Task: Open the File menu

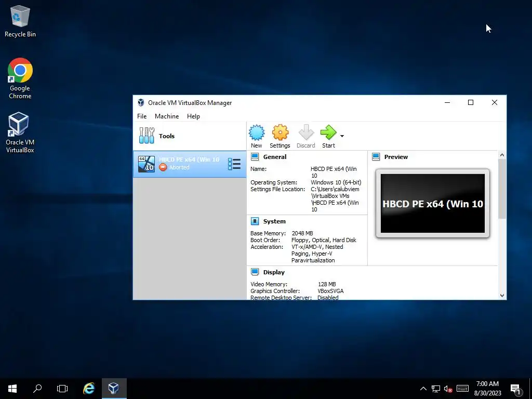Action: (142, 116)
